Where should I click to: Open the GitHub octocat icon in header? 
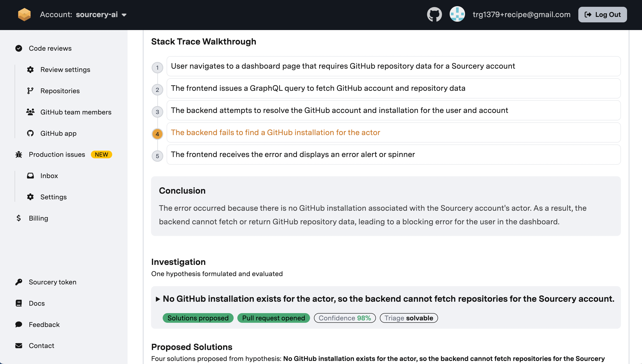(x=434, y=14)
